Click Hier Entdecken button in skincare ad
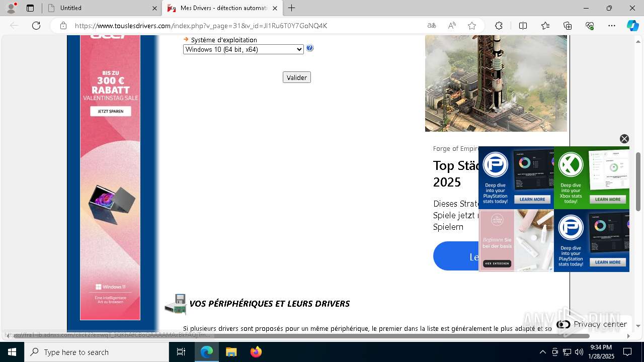Screen dimensions: 644x362 (x=498, y=263)
